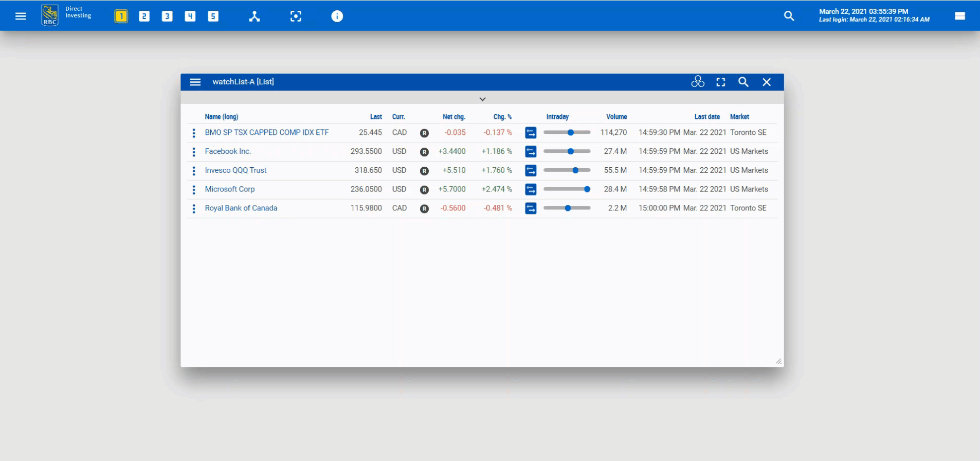Click the white panel icon at top right
The height and width of the screenshot is (461, 980).
click(x=960, y=16)
